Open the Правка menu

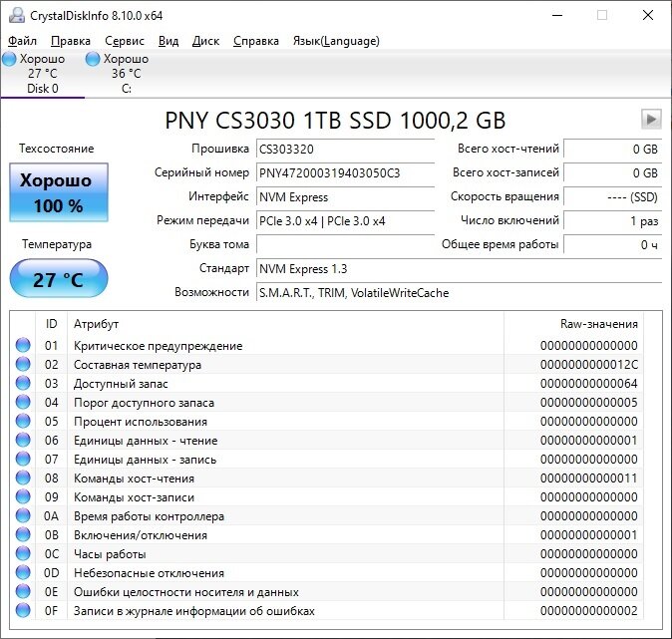(x=71, y=41)
